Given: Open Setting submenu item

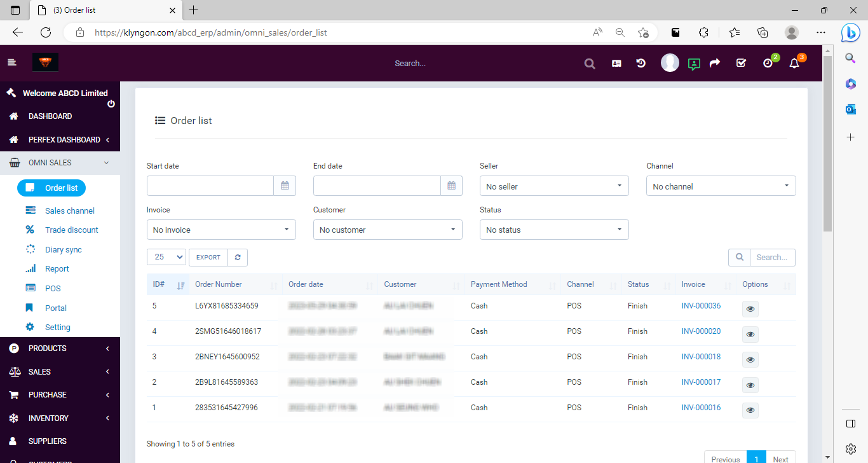Looking at the screenshot, I should 58,327.
